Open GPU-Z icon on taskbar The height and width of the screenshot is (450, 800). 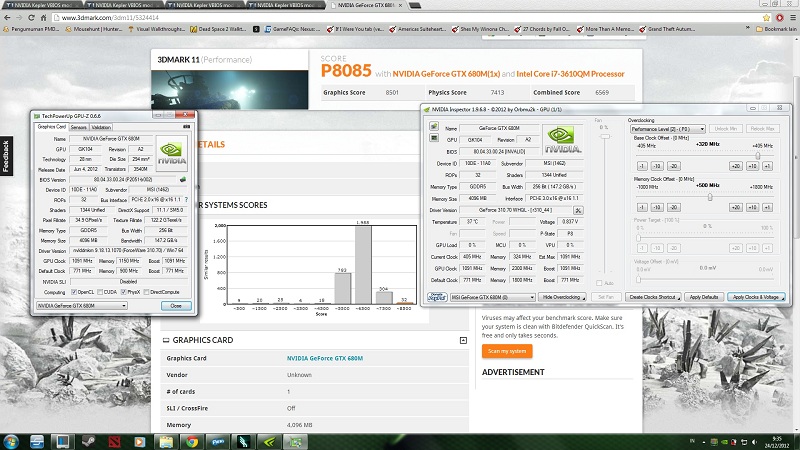[x=295, y=442]
